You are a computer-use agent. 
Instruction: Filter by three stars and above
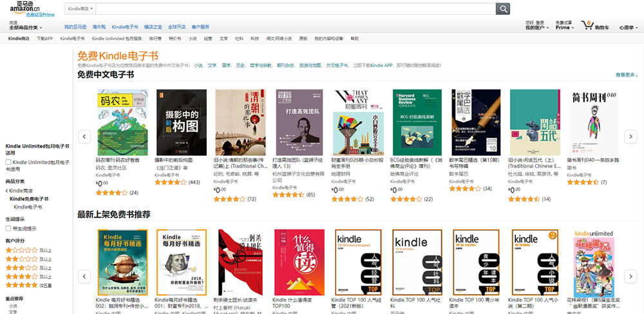coord(21,268)
